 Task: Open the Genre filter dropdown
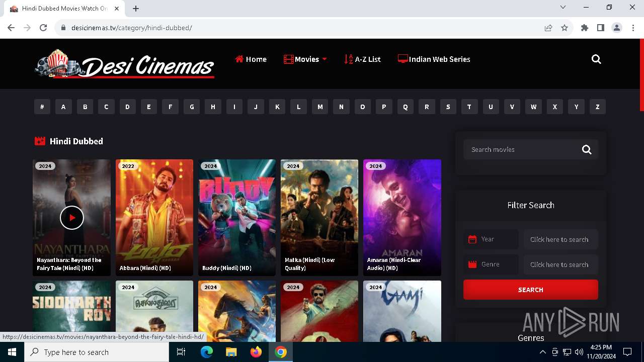(491, 264)
